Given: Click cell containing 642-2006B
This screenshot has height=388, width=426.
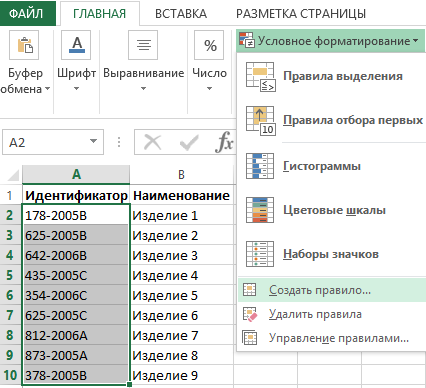Looking at the screenshot, I should (x=76, y=255).
